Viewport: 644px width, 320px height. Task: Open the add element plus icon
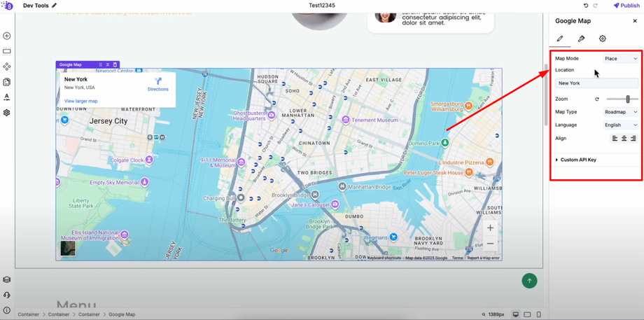(x=6, y=36)
